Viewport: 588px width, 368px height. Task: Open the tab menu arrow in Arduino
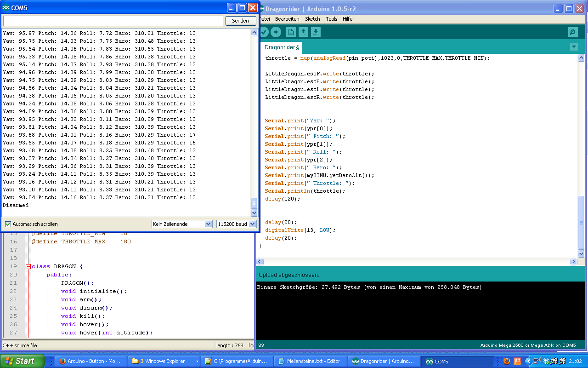[x=573, y=46]
